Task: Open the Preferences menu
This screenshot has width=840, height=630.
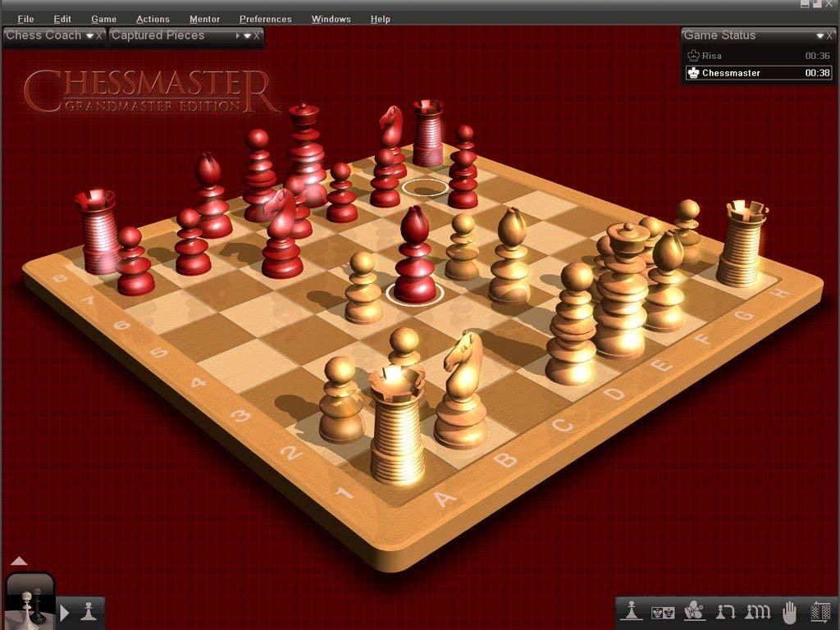Action: click(x=265, y=19)
